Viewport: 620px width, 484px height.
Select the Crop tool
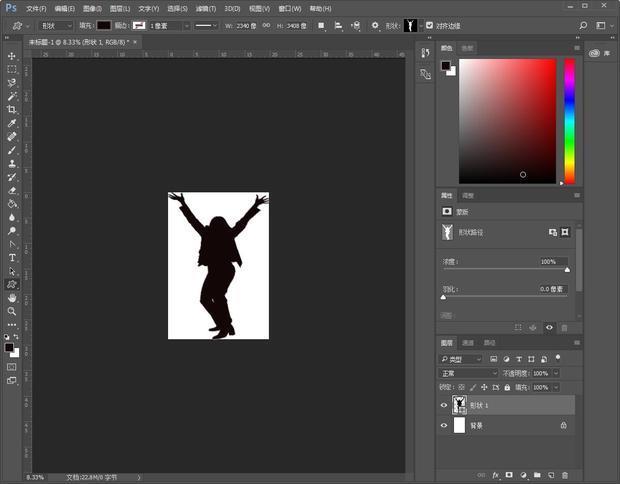[x=12, y=109]
